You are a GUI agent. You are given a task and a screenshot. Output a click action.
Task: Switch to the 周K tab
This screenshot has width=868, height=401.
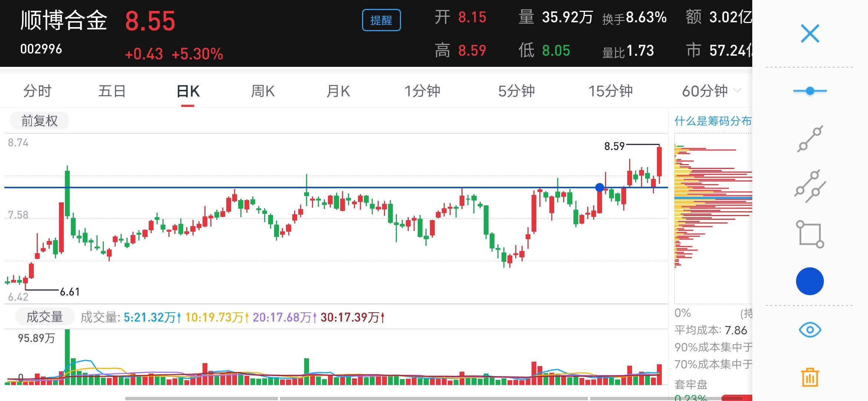(263, 91)
